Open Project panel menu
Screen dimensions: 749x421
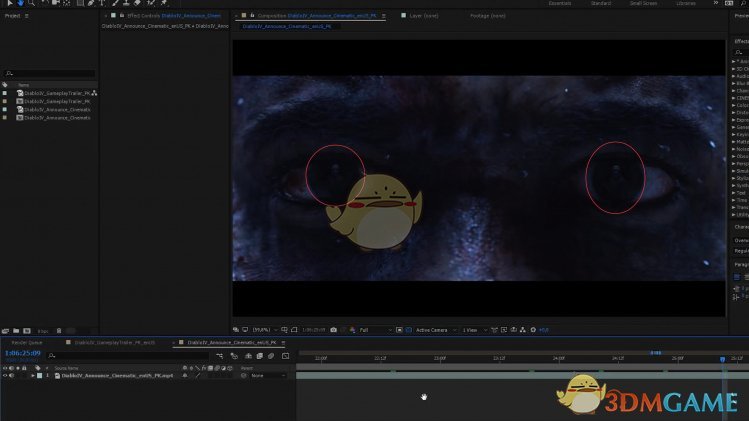[27, 16]
